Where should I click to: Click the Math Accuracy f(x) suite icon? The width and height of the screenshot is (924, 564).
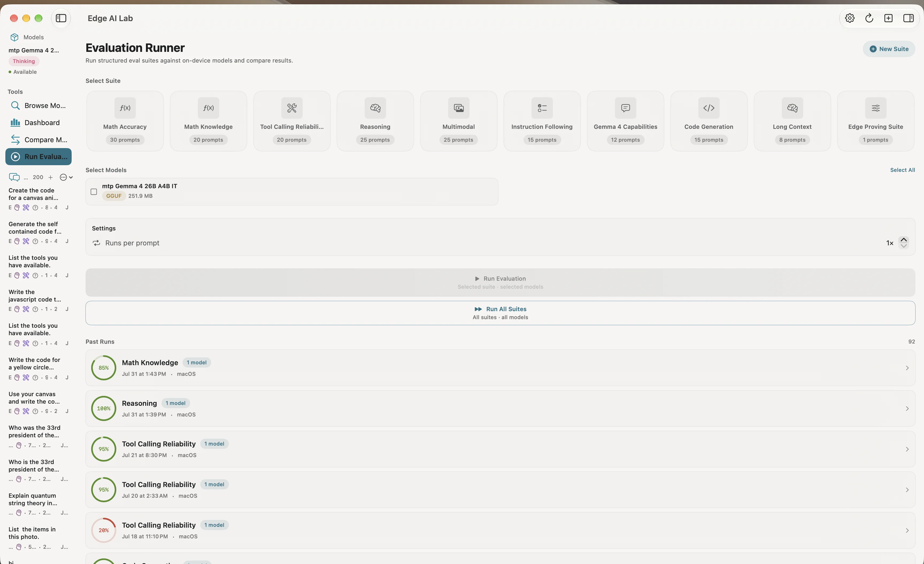[125, 108]
